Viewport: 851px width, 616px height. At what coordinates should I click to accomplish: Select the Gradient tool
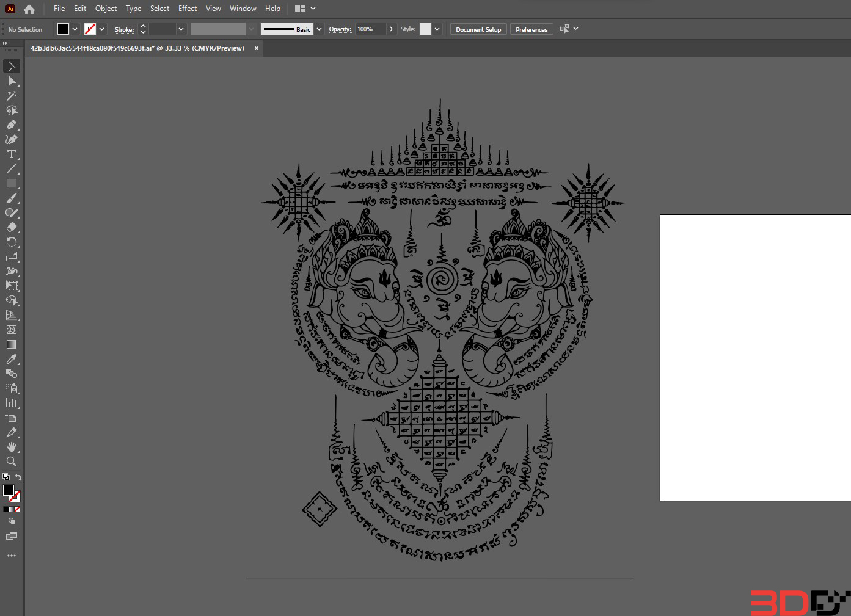[x=12, y=344]
